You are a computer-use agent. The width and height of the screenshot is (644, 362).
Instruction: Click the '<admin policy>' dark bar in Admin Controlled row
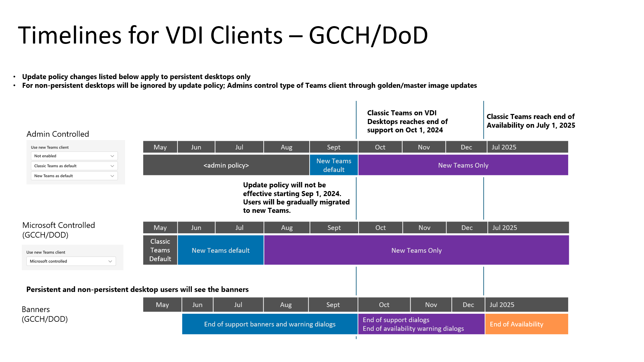coord(226,165)
